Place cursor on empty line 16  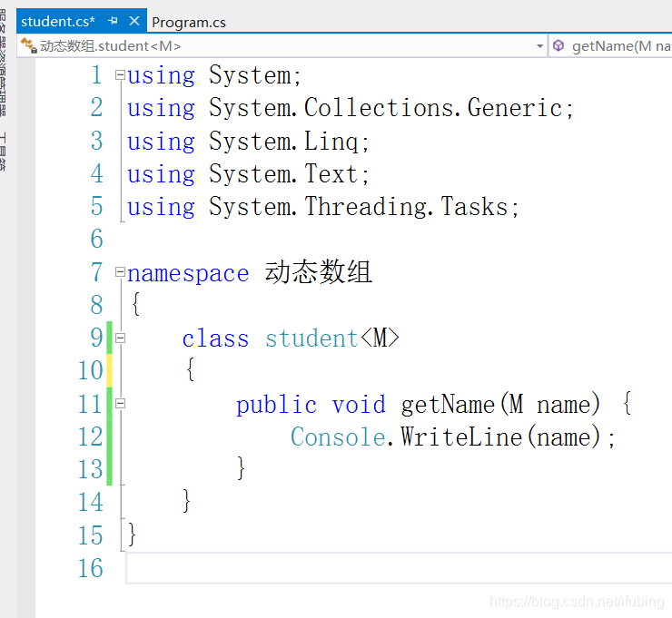pyautogui.click(x=399, y=568)
